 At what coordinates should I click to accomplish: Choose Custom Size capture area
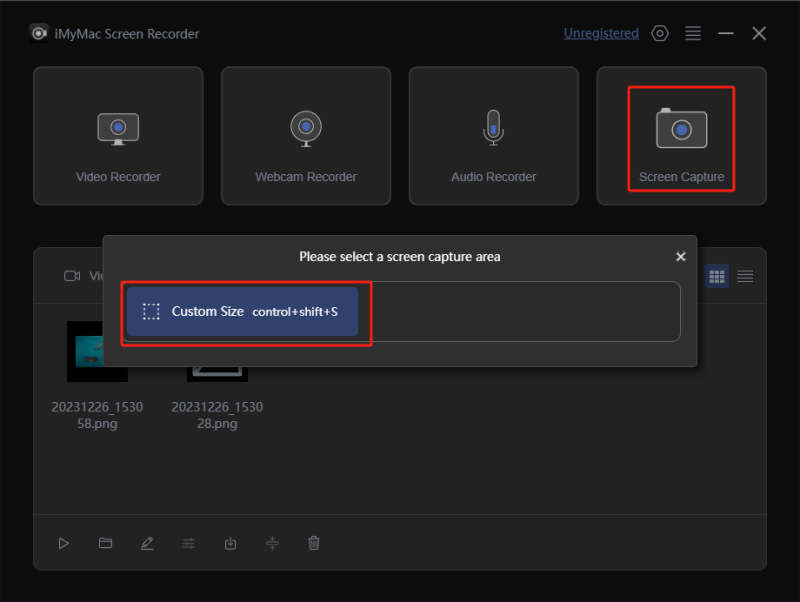pos(242,311)
